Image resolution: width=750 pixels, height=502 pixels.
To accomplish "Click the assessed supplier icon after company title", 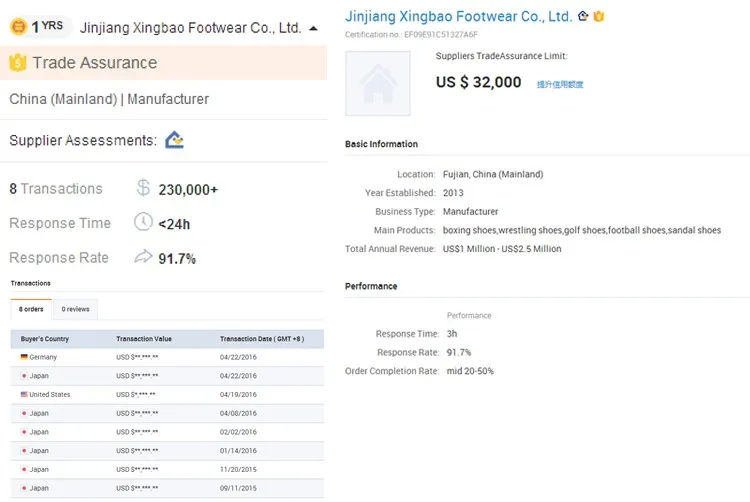I will pos(583,16).
